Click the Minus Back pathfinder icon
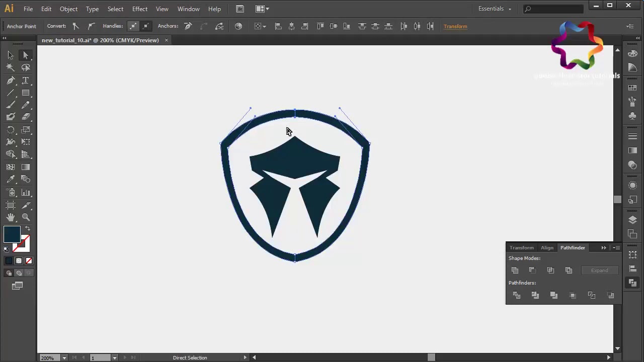Screen dimensions: 644x362 pos(611,295)
